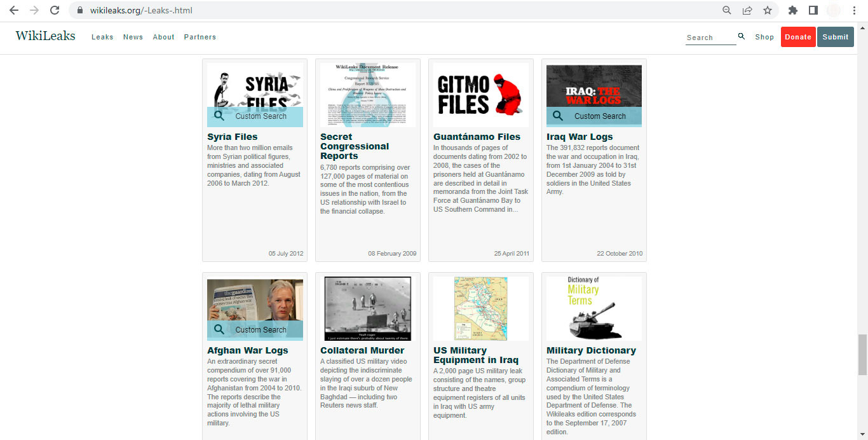The width and height of the screenshot is (868, 440).
Task: Click Syria Files description text
Action: click(x=254, y=166)
